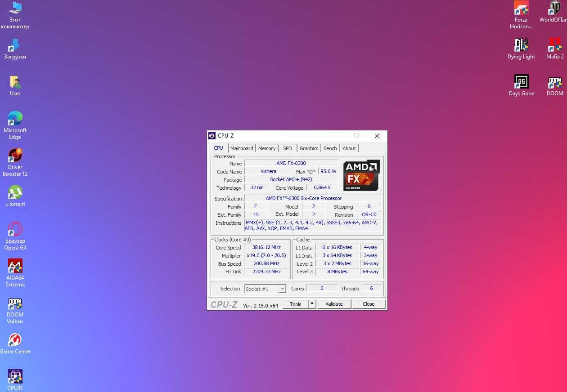
Task: Click the 0.864 V core voltage value
Action: click(x=322, y=187)
